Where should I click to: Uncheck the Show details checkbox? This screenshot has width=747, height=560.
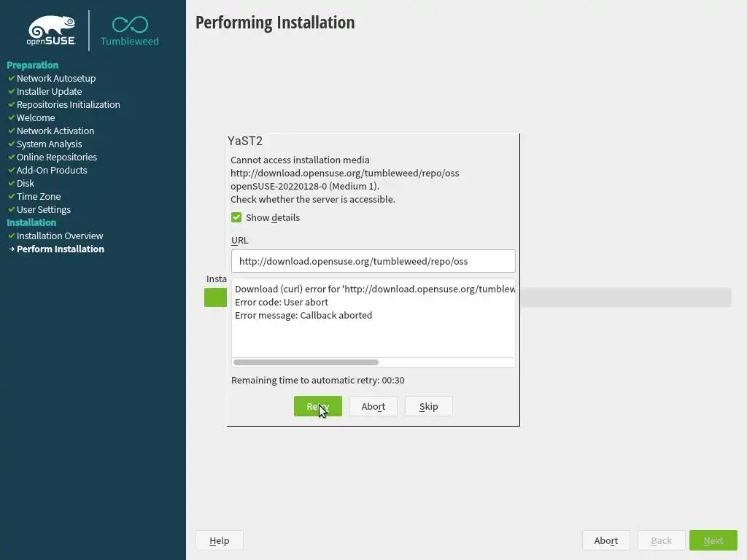[x=236, y=217]
